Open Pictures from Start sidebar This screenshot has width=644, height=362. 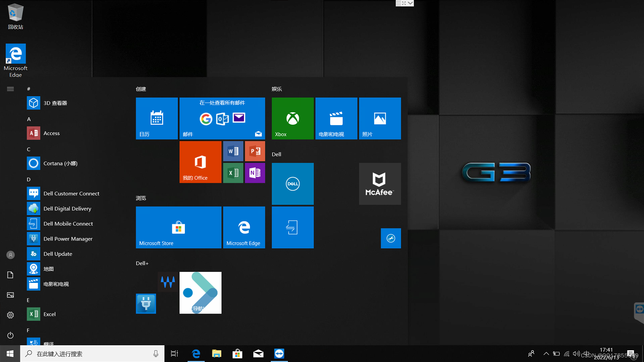click(10, 295)
